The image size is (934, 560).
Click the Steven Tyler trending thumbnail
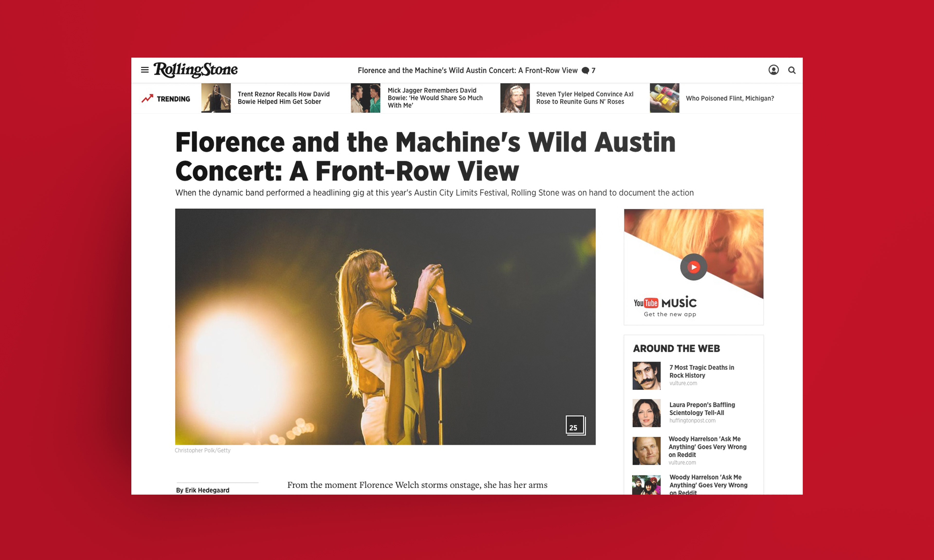515,98
